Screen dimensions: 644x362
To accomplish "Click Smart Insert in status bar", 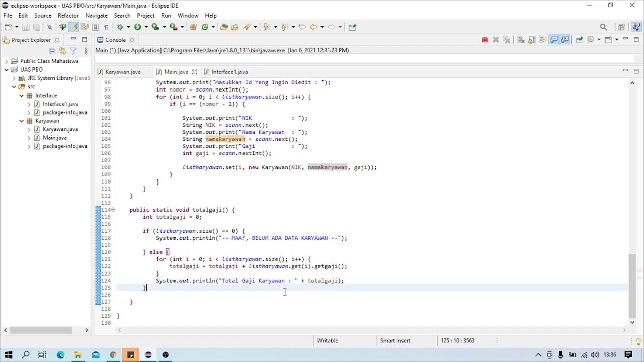I will coord(395,340).
